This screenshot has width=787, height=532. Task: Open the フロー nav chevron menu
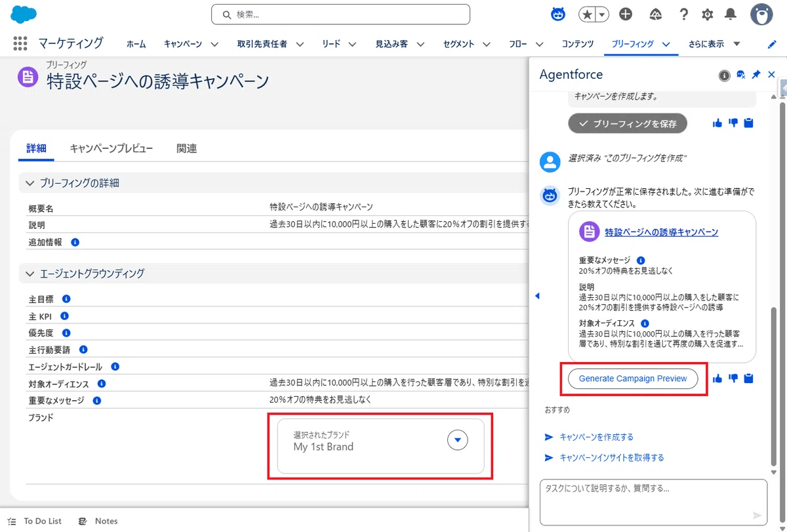[x=540, y=45]
